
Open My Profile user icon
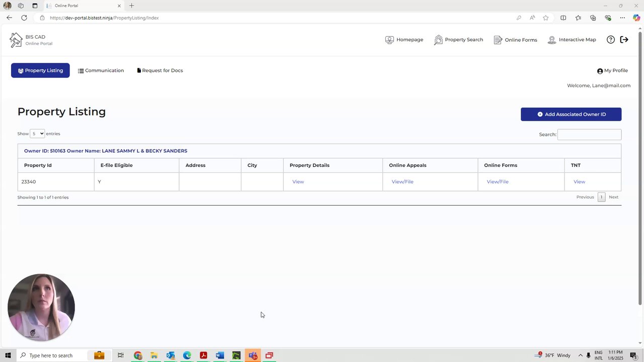point(600,71)
